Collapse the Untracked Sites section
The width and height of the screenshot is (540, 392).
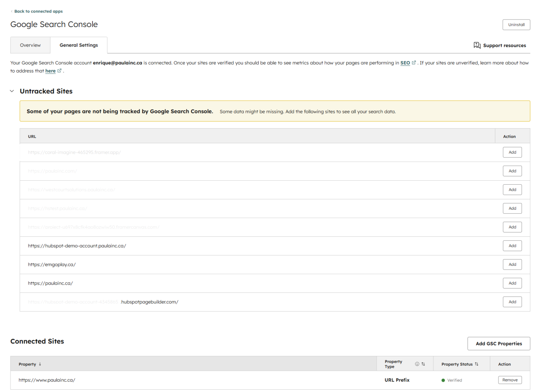[x=12, y=91]
